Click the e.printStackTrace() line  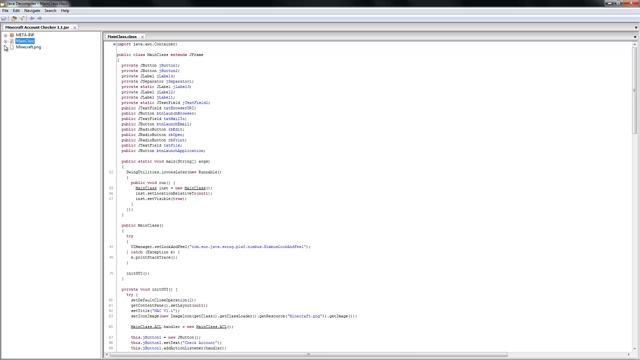pos(154,258)
